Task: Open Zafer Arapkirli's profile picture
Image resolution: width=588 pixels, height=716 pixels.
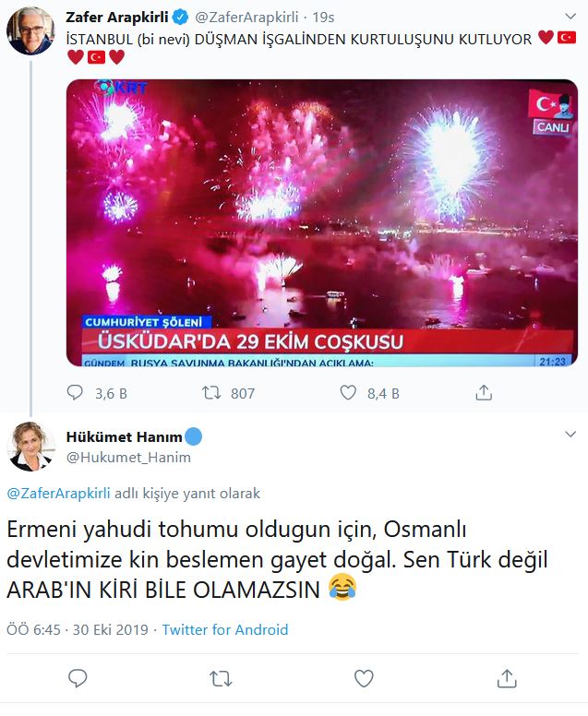Action: (x=30, y=31)
